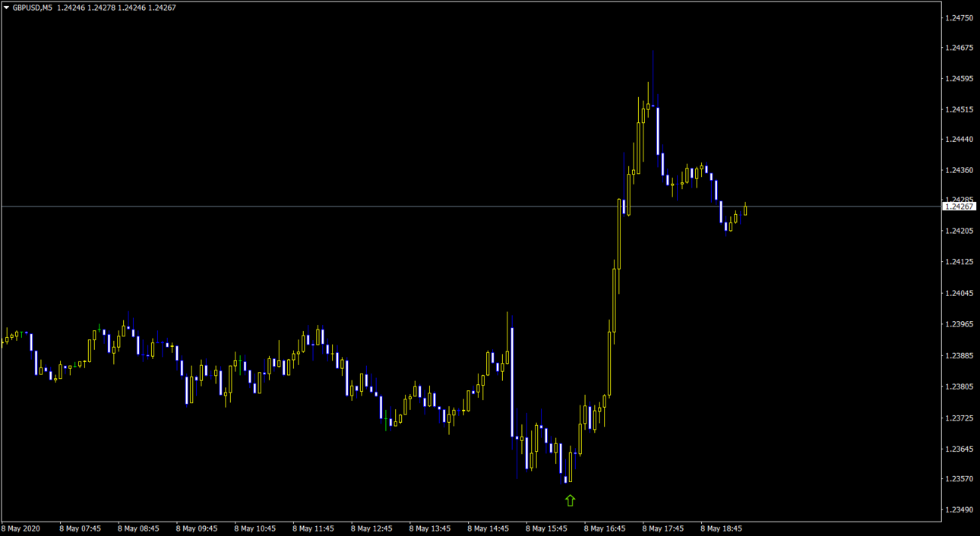Click price axis label 1.23885
The width and height of the screenshot is (980, 536).
tap(958, 355)
